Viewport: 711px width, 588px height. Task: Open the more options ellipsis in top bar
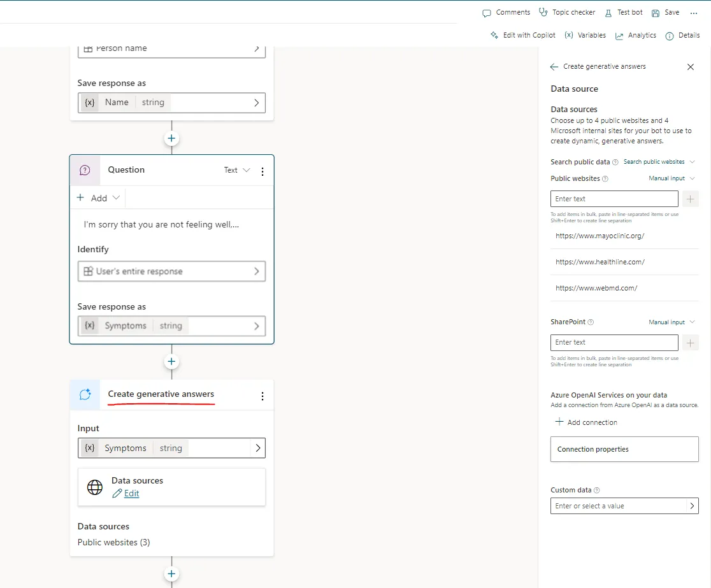[x=694, y=13]
